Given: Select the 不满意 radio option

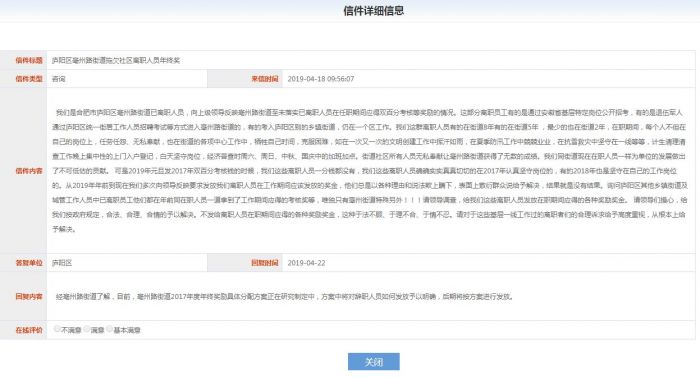Looking at the screenshot, I should 57,329.
